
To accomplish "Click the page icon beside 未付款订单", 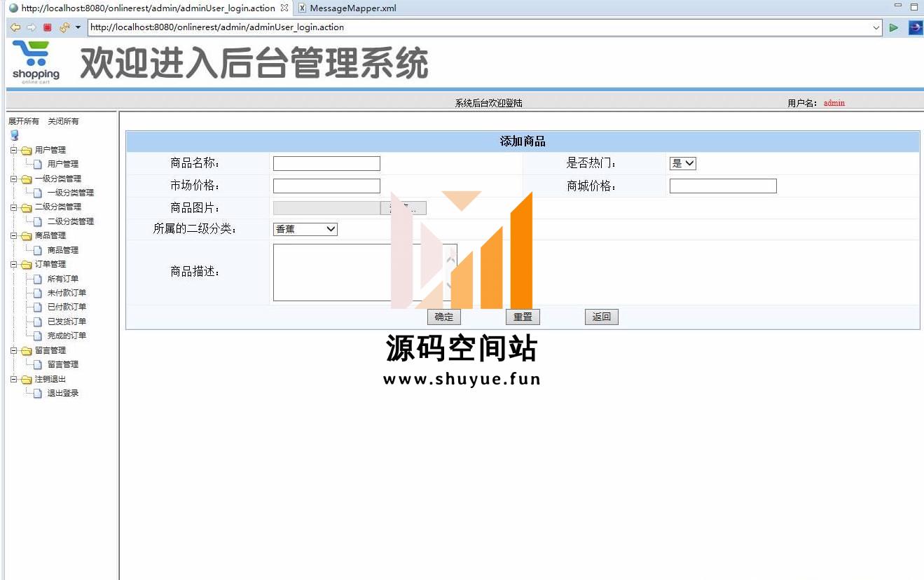I will coord(38,293).
